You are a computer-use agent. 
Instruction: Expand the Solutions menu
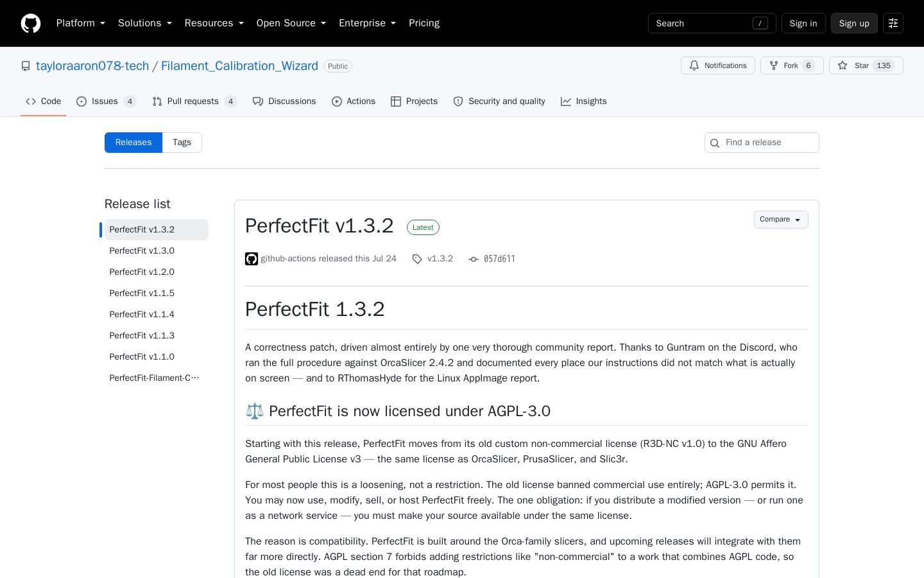point(145,23)
